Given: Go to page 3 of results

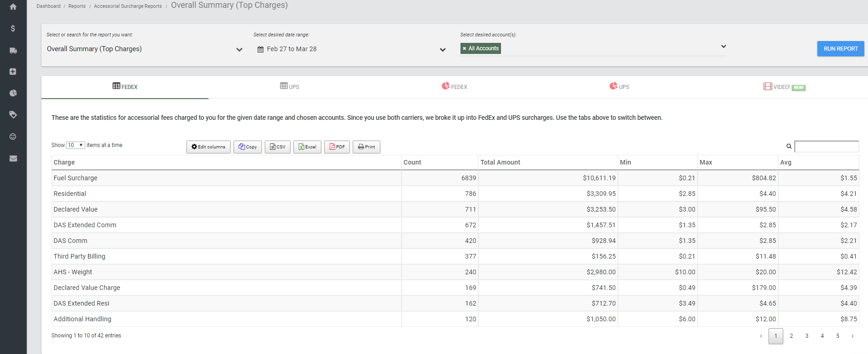Looking at the screenshot, I should tap(807, 336).
